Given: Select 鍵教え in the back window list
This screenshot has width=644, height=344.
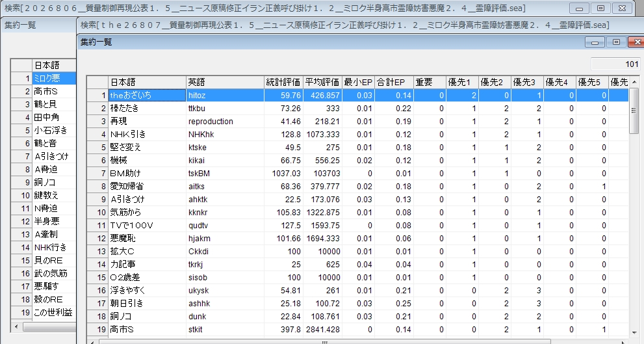Looking at the screenshot, I should (54, 195).
